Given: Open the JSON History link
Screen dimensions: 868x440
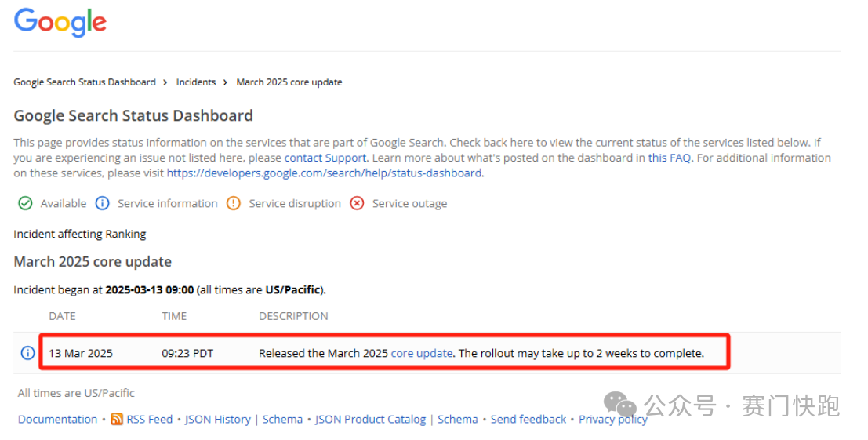Looking at the screenshot, I should click(x=217, y=420).
